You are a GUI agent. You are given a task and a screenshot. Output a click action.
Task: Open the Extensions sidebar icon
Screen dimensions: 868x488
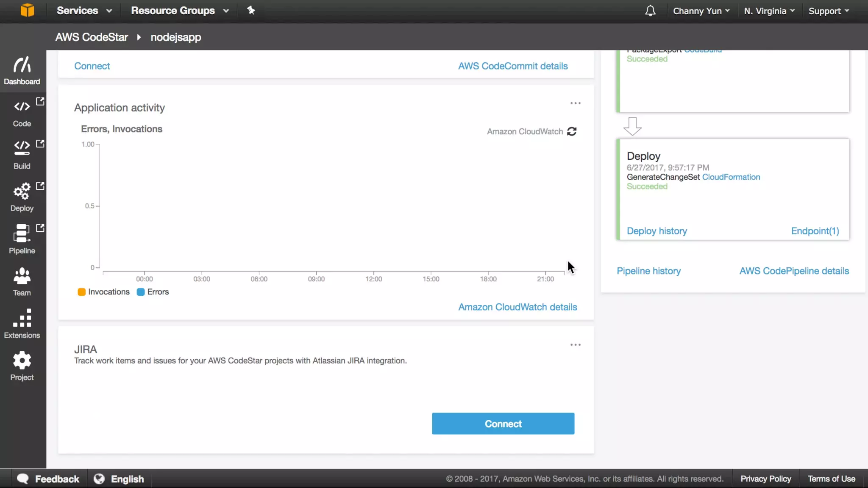[22, 318]
